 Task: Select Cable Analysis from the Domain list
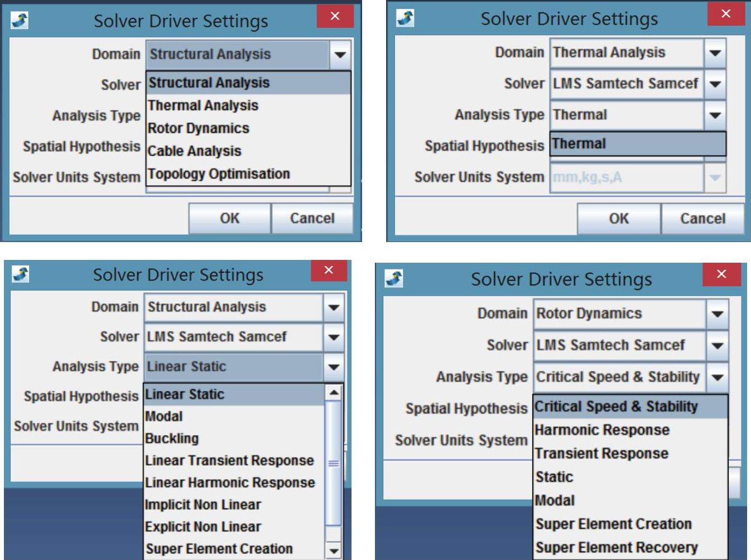[x=195, y=151]
